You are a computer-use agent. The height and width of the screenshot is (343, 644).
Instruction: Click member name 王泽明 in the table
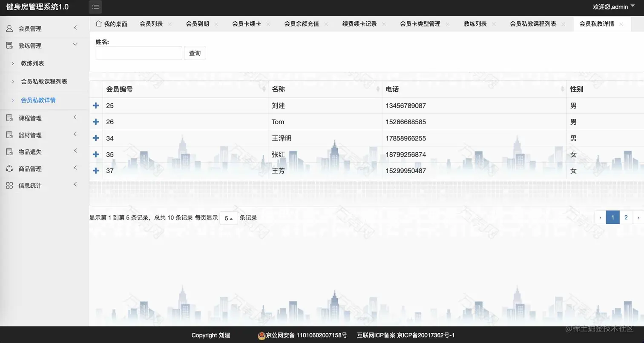pos(282,138)
